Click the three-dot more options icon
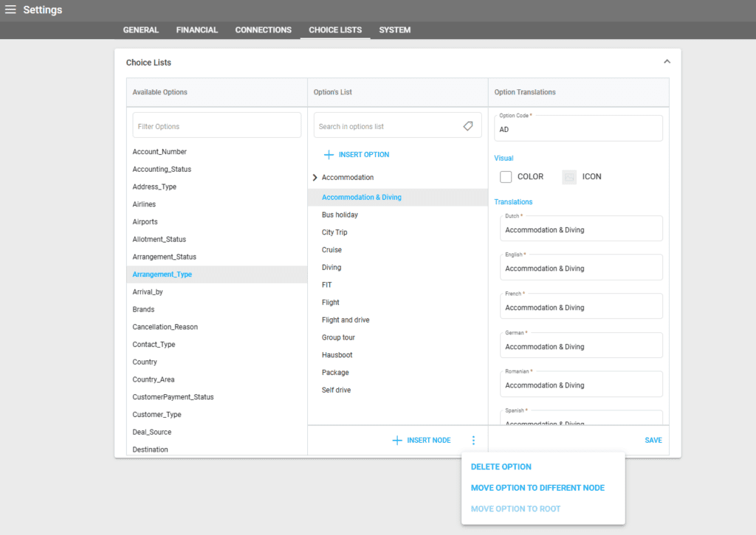Image resolution: width=756 pixels, height=535 pixels. (x=473, y=441)
